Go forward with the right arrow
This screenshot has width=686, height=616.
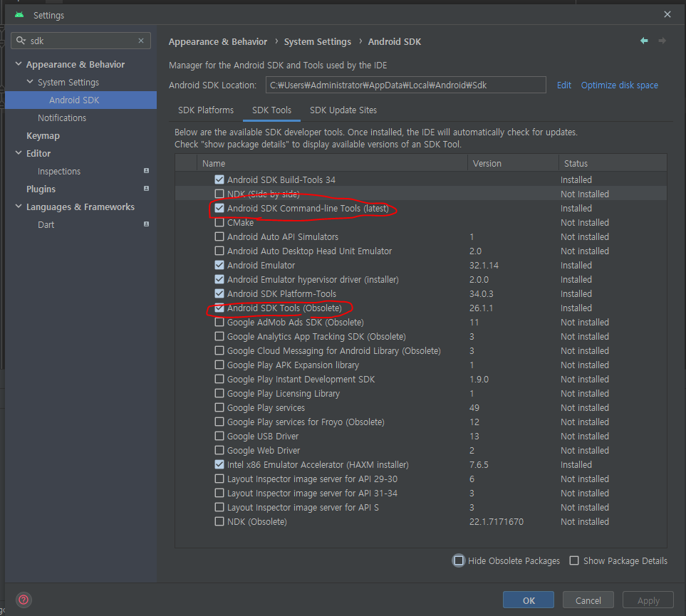tap(662, 41)
